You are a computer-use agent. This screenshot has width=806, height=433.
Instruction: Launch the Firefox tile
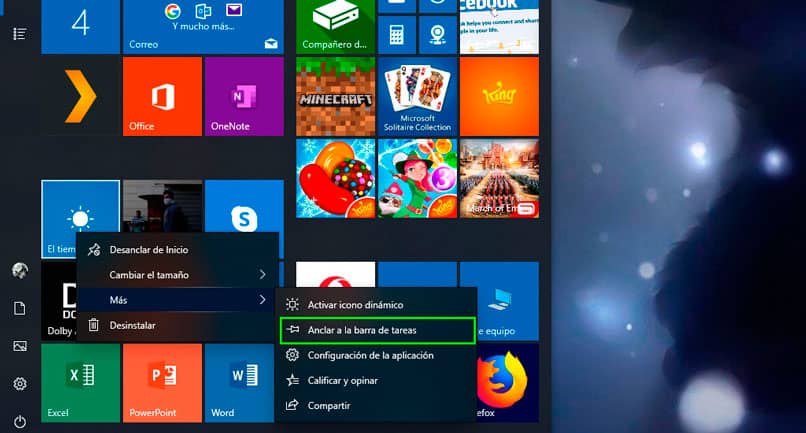(x=507, y=383)
